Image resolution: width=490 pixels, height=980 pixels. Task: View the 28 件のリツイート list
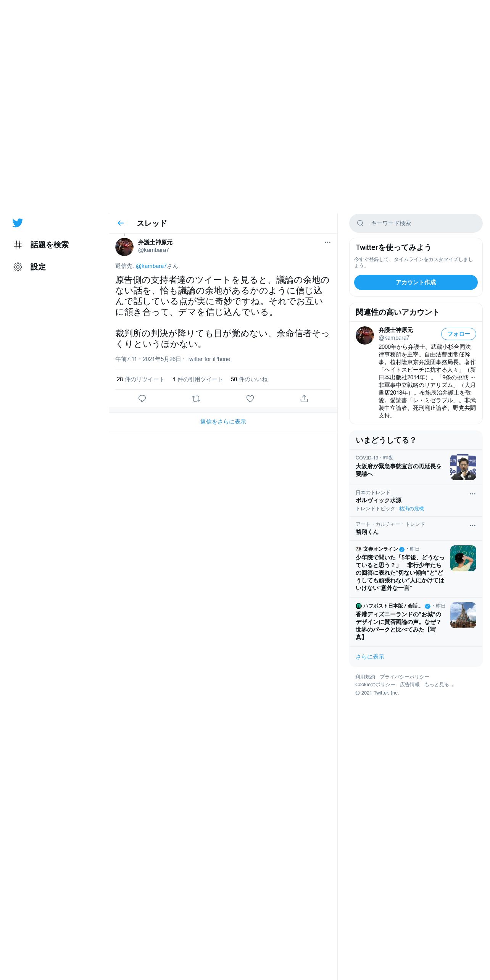pyautogui.click(x=140, y=379)
